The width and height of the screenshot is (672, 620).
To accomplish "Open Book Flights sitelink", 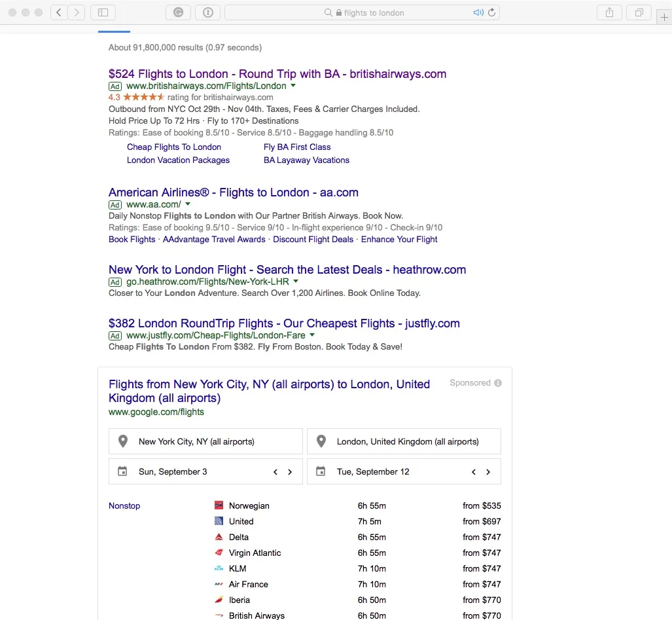I will (x=132, y=239).
